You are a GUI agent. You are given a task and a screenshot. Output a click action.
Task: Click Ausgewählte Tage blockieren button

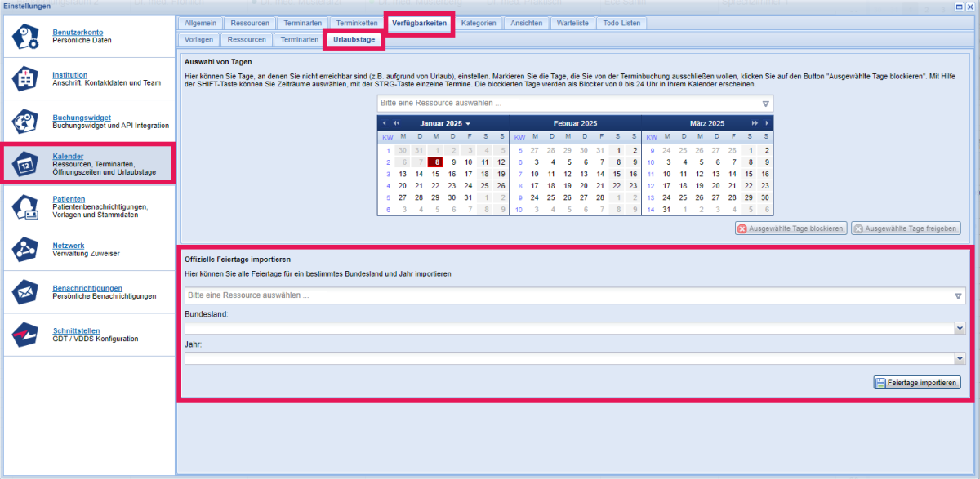[791, 228]
